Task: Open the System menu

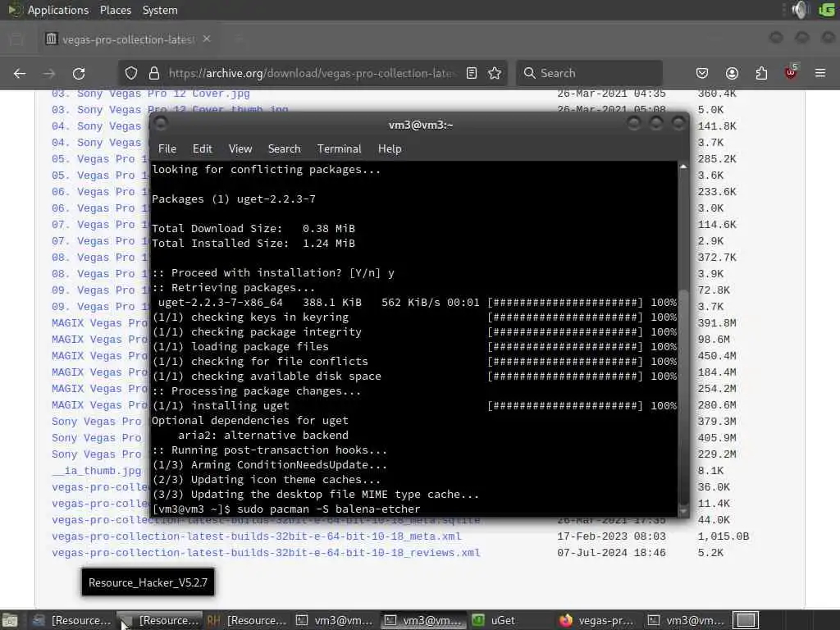Action: click(160, 10)
